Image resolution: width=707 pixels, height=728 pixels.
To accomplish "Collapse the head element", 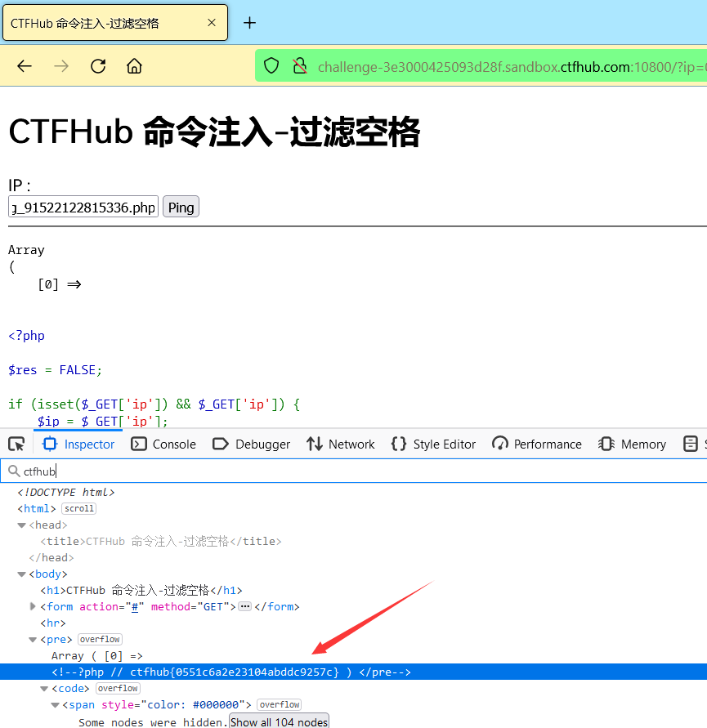I will (x=21, y=525).
